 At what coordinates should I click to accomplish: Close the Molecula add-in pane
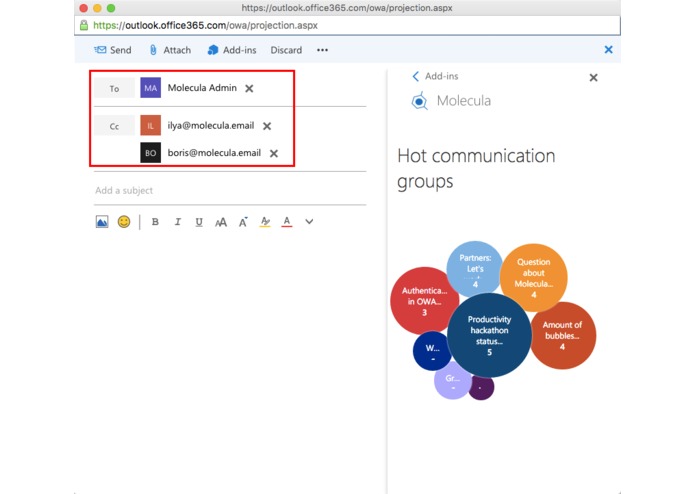click(593, 78)
